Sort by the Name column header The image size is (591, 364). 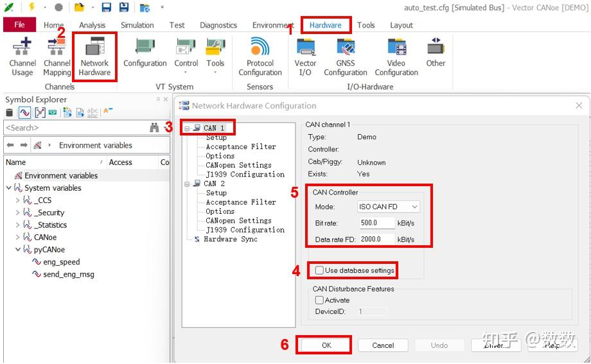pyautogui.click(x=55, y=162)
